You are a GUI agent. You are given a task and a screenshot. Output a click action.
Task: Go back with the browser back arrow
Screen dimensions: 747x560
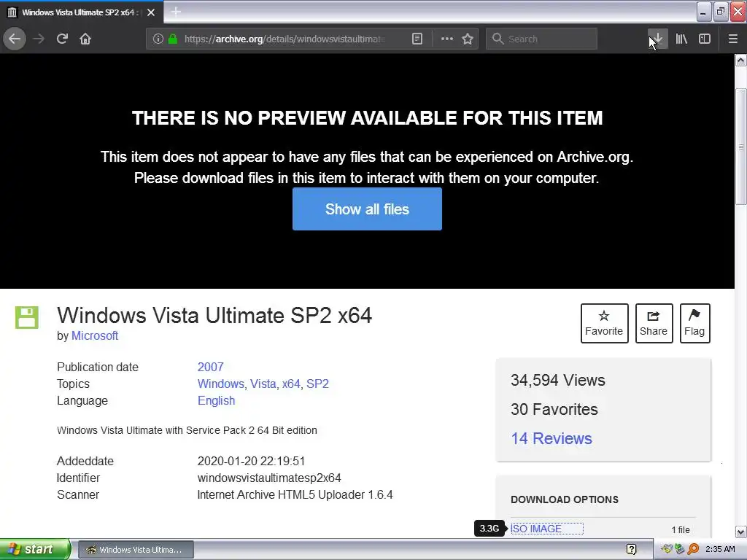15,39
